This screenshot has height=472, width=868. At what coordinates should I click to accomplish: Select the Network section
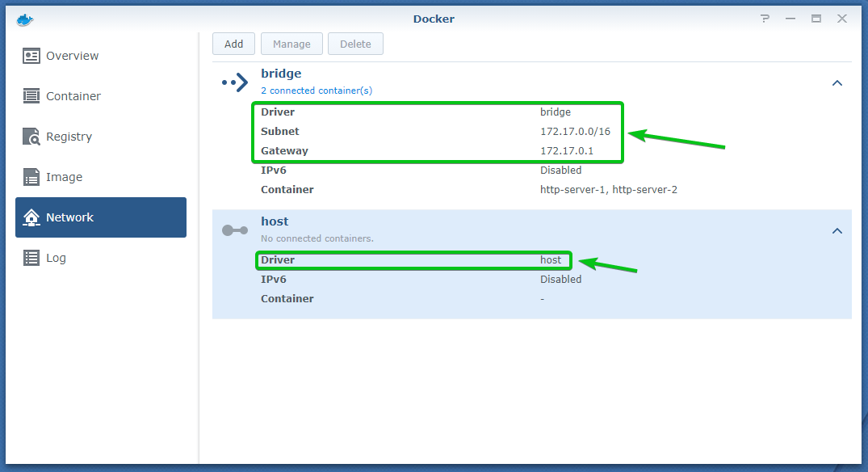[x=101, y=217]
